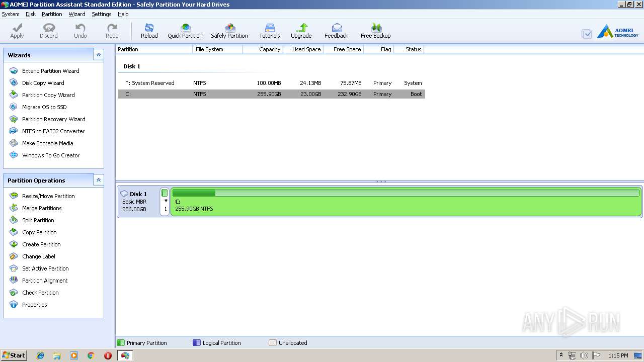The width and height of the screenshot is (644, 362).
Task: Open the Disk menu
Action: tap(31, 14)
